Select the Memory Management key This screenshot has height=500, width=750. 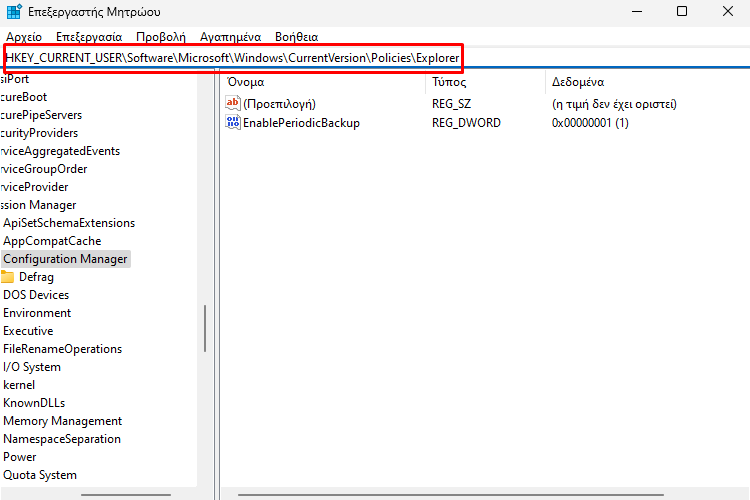point(63,421)
